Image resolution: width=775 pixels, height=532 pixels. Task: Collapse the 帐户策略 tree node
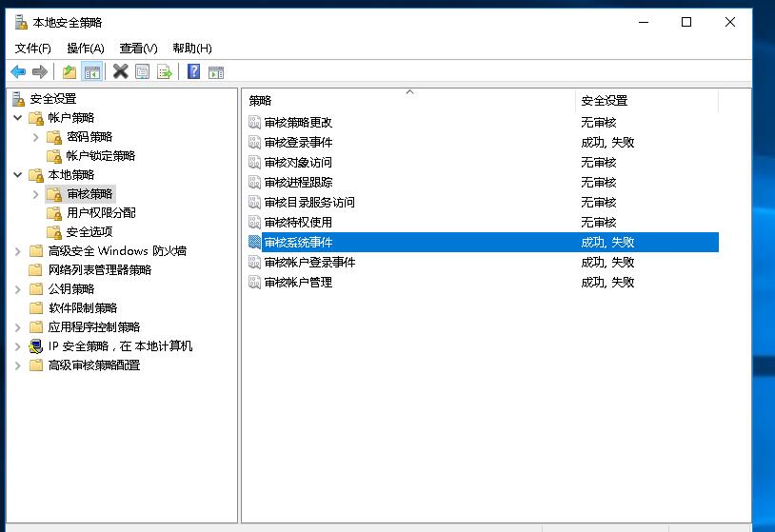coord(18,118)
